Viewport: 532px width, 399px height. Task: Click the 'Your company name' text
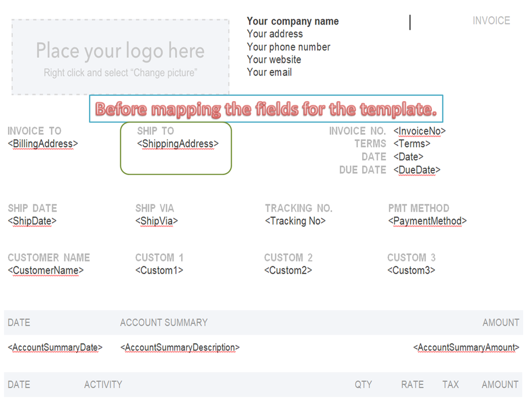tap(292, 21)
